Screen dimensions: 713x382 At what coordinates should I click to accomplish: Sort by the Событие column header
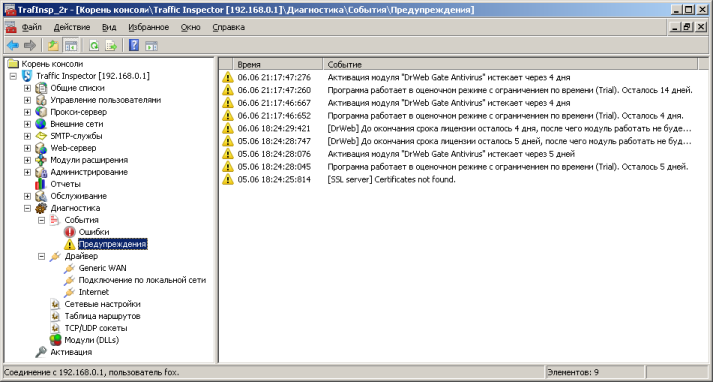(510, 65)
